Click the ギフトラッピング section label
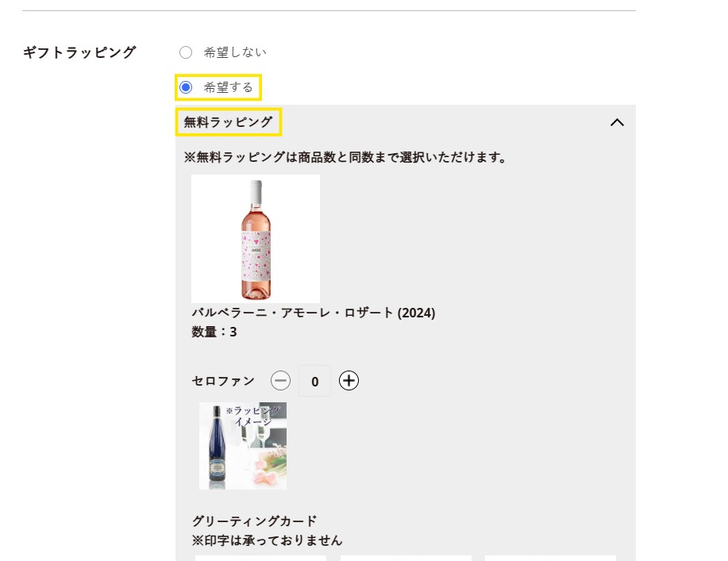 pos(77,51)
